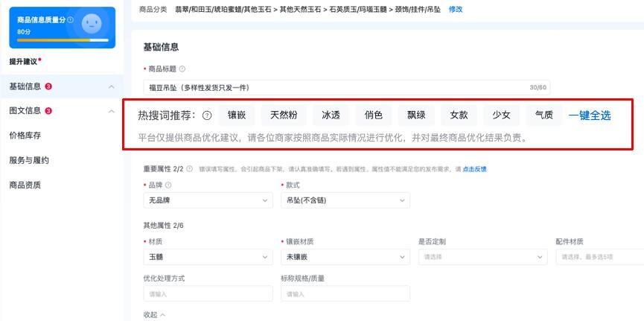Screen dimensions: 644x321
Task: Click 一键全选 to select all keywords
Action: pyautogui.click(x=590, y=115)
